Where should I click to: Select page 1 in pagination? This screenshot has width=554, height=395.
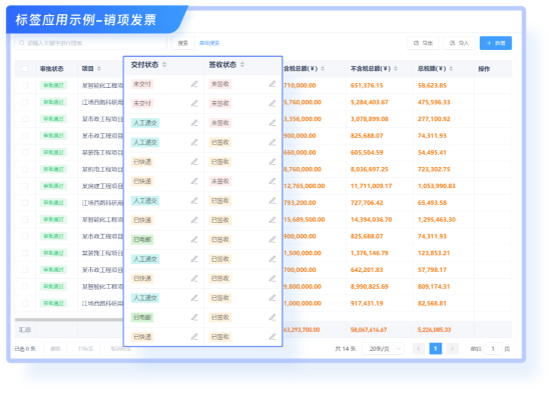click(x=435, y=349)
